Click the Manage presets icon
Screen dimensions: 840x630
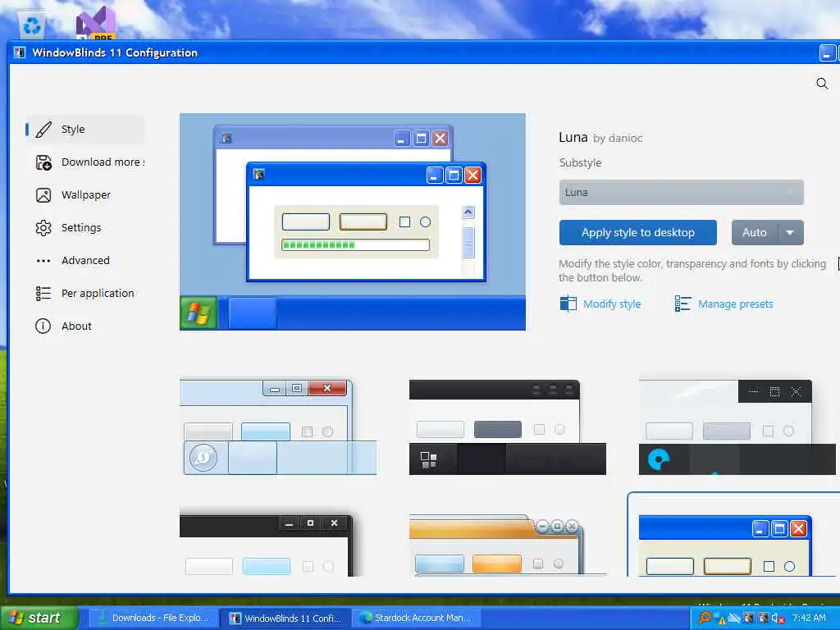coord(683,304)
